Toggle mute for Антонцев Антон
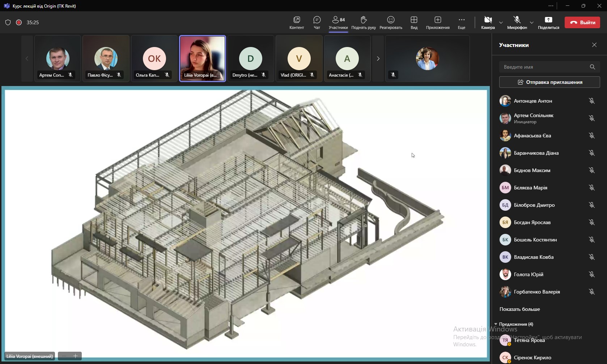 [592, 101]
